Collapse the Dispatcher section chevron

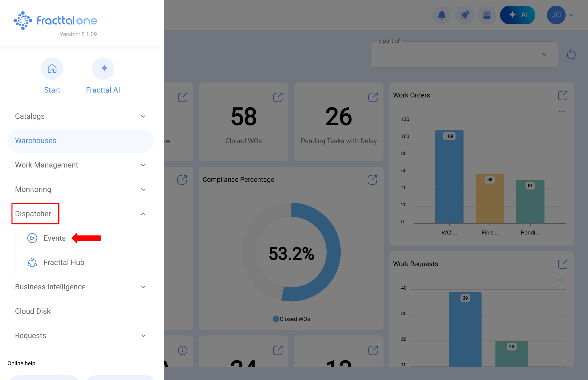pos(143,214)
